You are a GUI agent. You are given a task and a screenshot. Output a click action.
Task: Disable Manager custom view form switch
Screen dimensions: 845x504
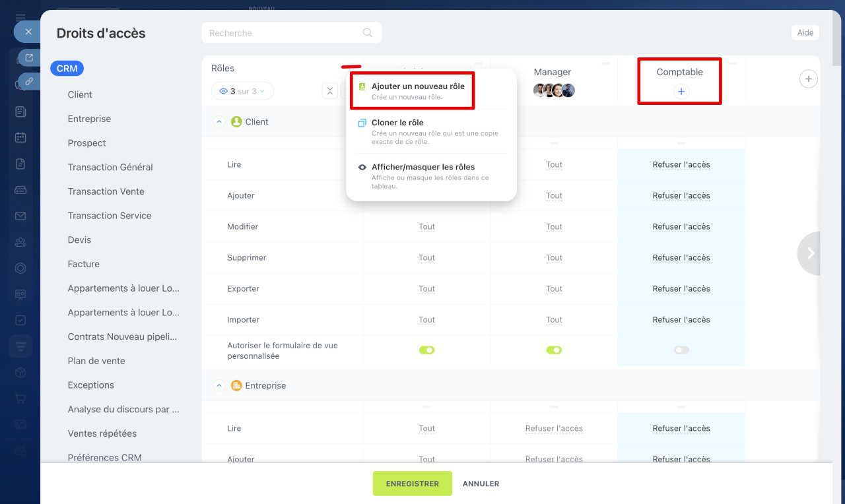click(554, 350)
